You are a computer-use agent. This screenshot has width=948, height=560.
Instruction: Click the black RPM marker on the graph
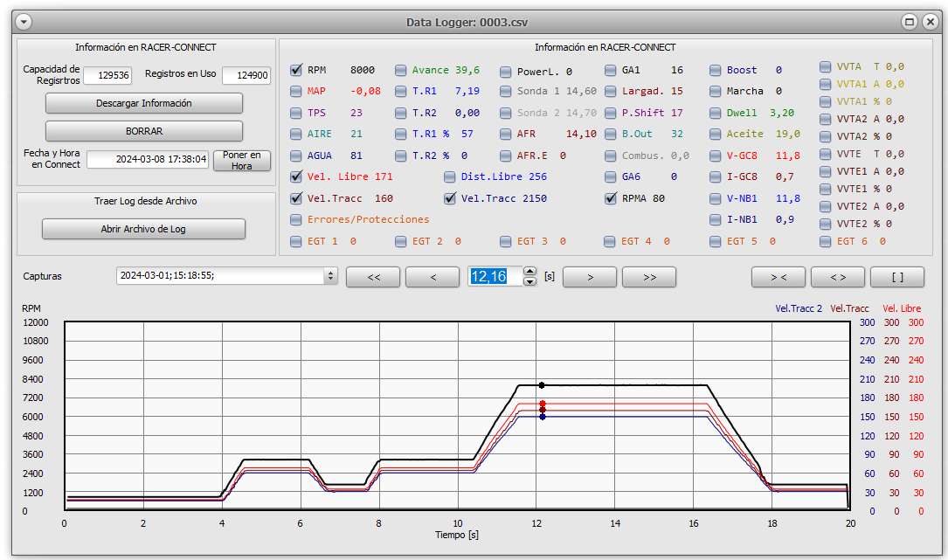click(542, 385)
